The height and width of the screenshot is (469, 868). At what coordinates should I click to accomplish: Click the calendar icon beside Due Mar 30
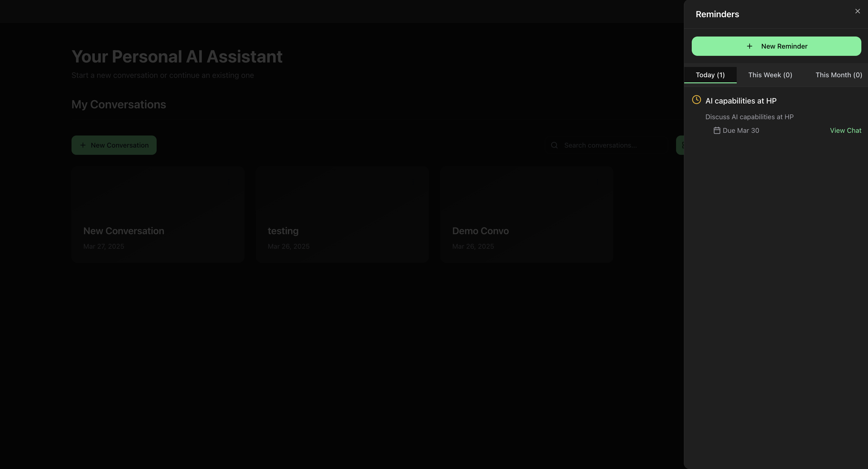coord(717,130)
